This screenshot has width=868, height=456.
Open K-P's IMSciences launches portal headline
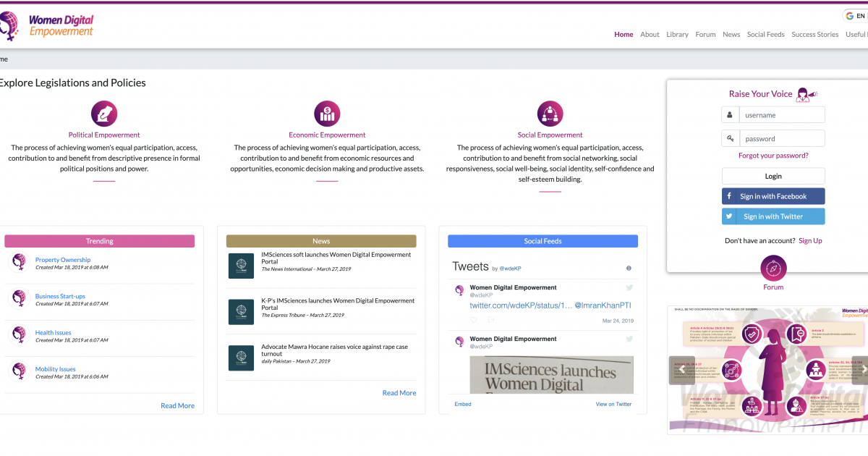pos(338,304)
